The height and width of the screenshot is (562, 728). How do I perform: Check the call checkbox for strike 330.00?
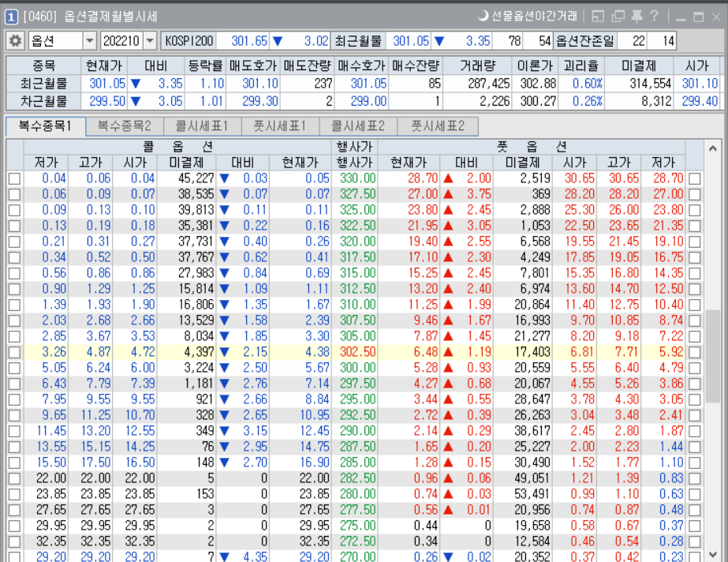pyautogui.click(x=14, y=179)
